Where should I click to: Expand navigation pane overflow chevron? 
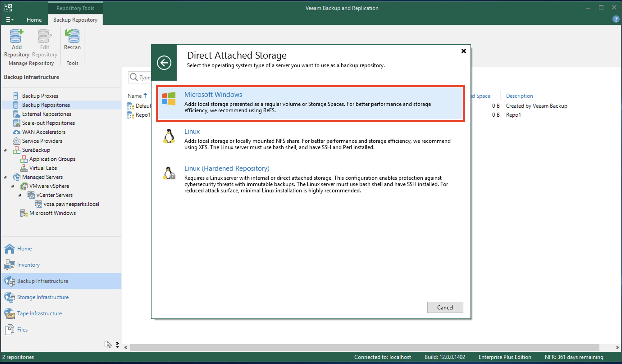click(x=117, y=344)
